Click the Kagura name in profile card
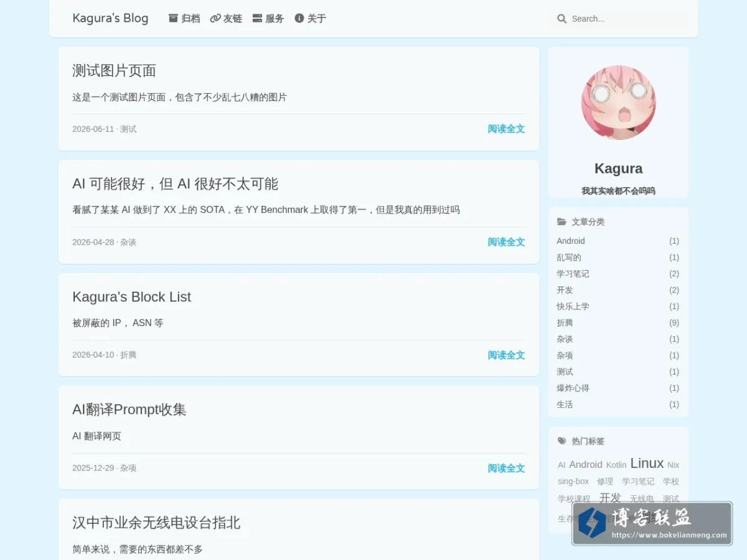Screen dimensions: 747x560 [618, 169]
